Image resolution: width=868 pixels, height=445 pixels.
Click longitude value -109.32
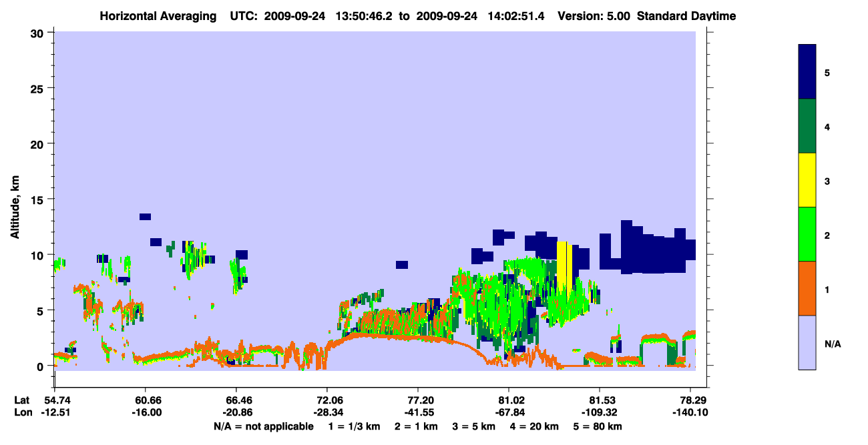pyautogui.click(x=600, y=412)
